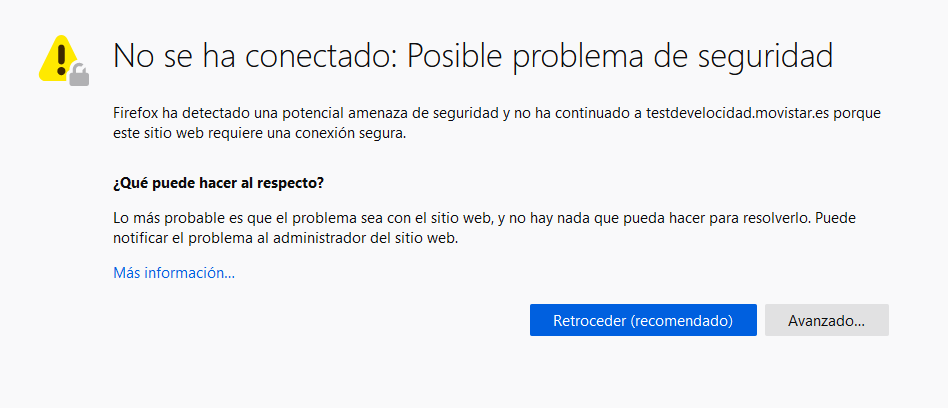Click the 'Lo más probable' sentence start
Viewport: 948px width, 408px height.
(162, 217)
